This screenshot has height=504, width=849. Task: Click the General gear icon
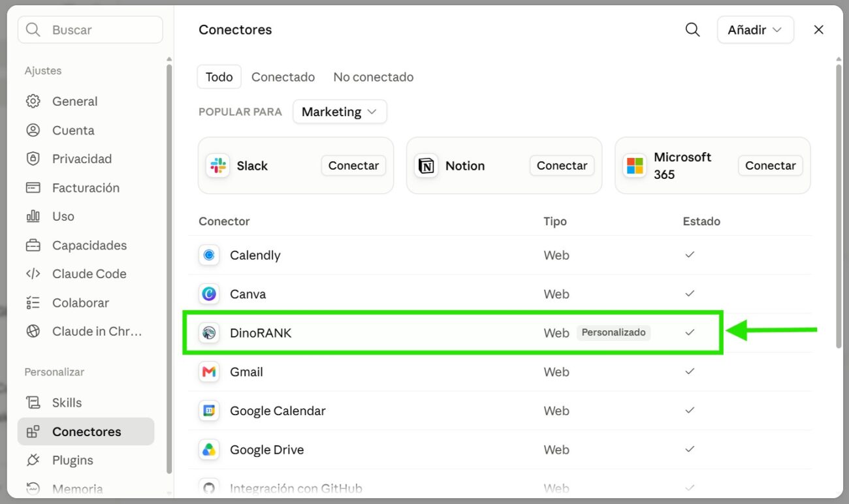click(33, 101)
